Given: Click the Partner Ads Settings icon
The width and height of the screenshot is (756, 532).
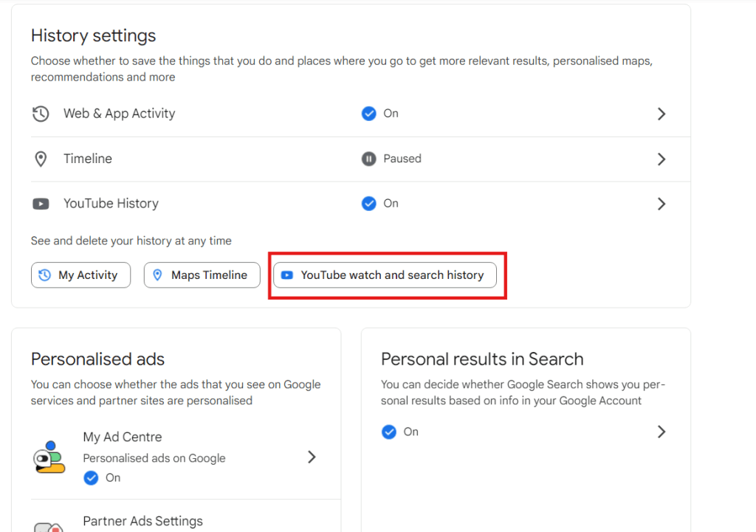Looking at the screenshot, I should [x=49, y=525].
